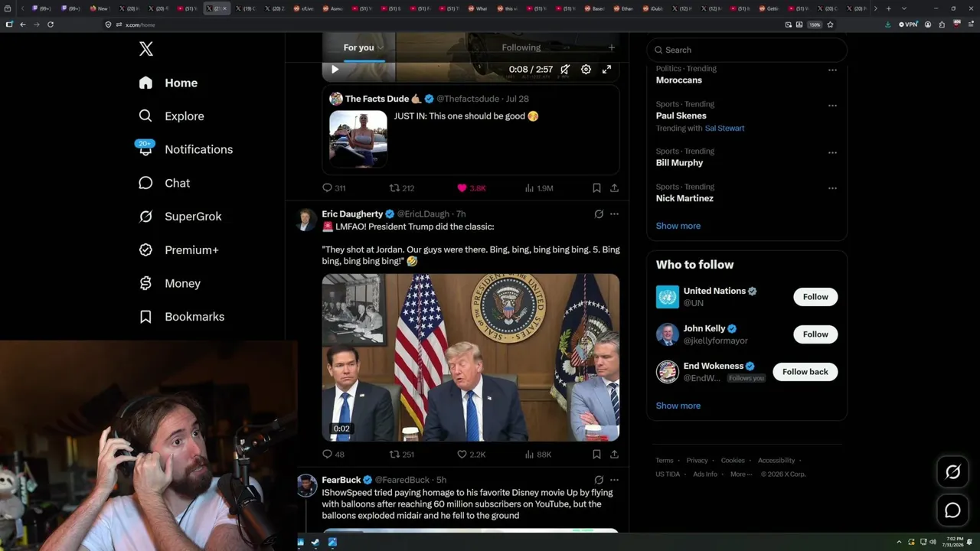
Task: Open SuperGrok in the sidebar
Action: click(180, 217)
